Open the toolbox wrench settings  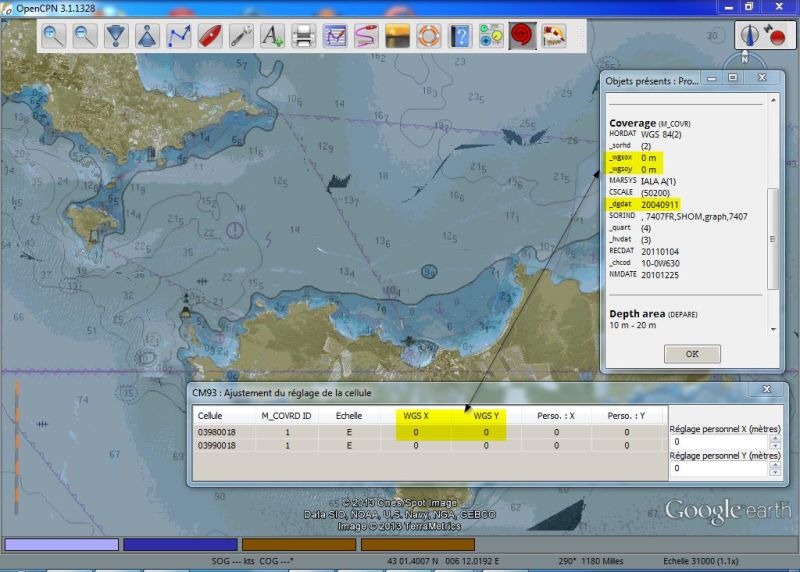(x=241, y=36)
